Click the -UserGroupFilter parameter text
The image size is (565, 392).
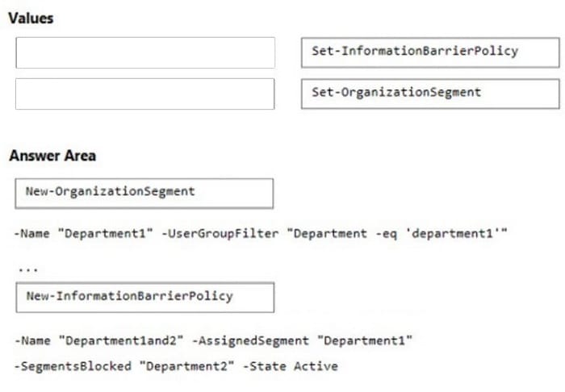tap(220, 234)
